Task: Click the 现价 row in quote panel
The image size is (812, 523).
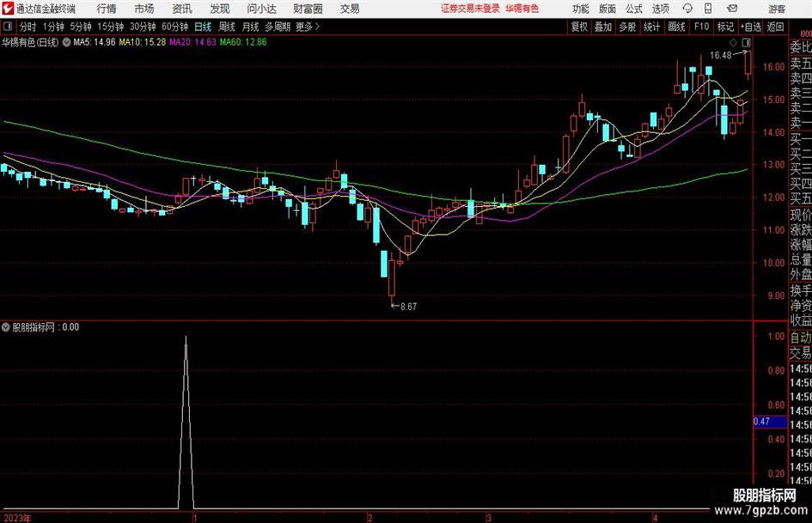Action: point(801,215)
